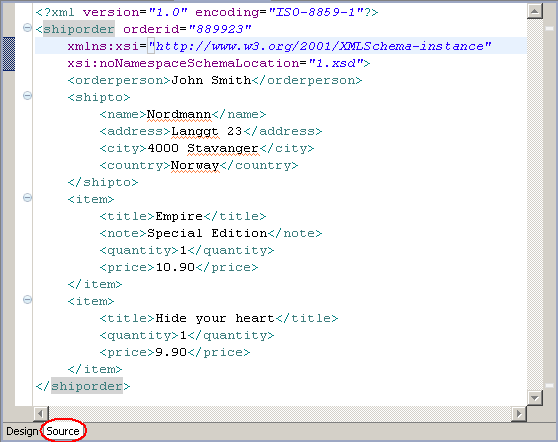Image resolution: width=558 pixels, height=442 pixels.
Task: Switch to the Source tab
Action: 63,431
